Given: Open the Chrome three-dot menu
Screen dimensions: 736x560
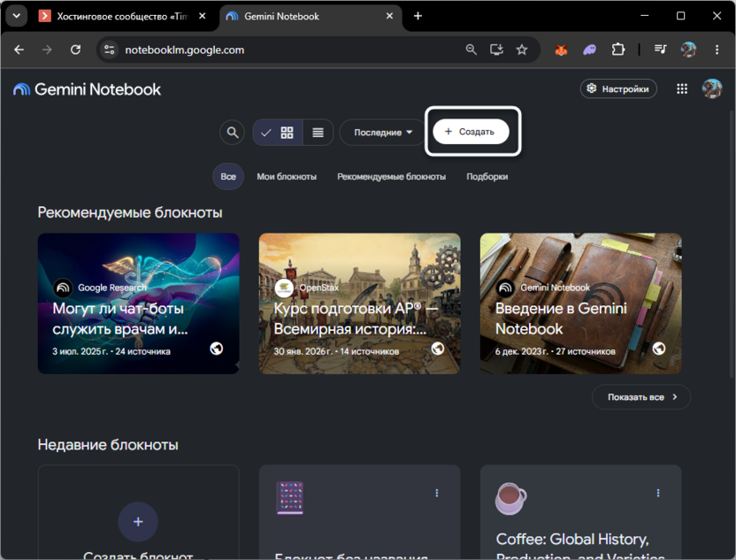Looking at the screenshot, I should 717,50.
